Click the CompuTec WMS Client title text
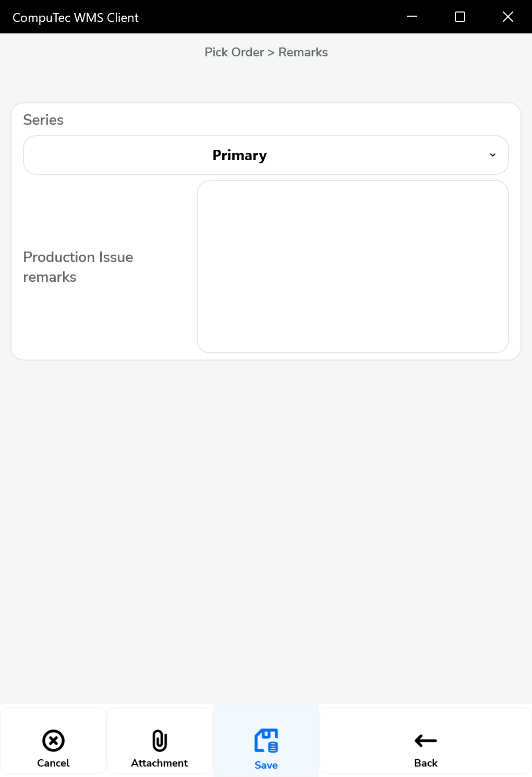 (76, 18)
